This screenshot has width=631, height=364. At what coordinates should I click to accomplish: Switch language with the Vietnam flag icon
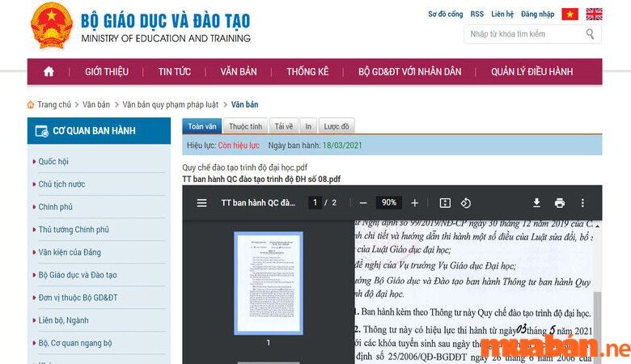coord(570,14)
